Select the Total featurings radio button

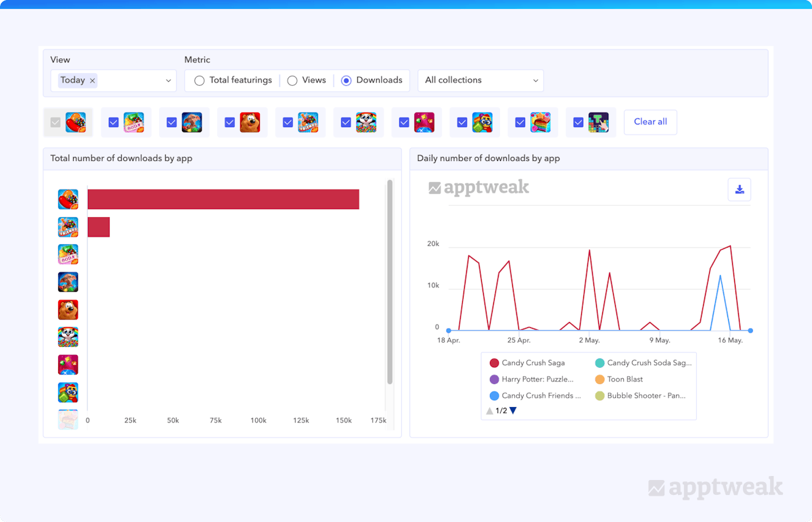200,80
